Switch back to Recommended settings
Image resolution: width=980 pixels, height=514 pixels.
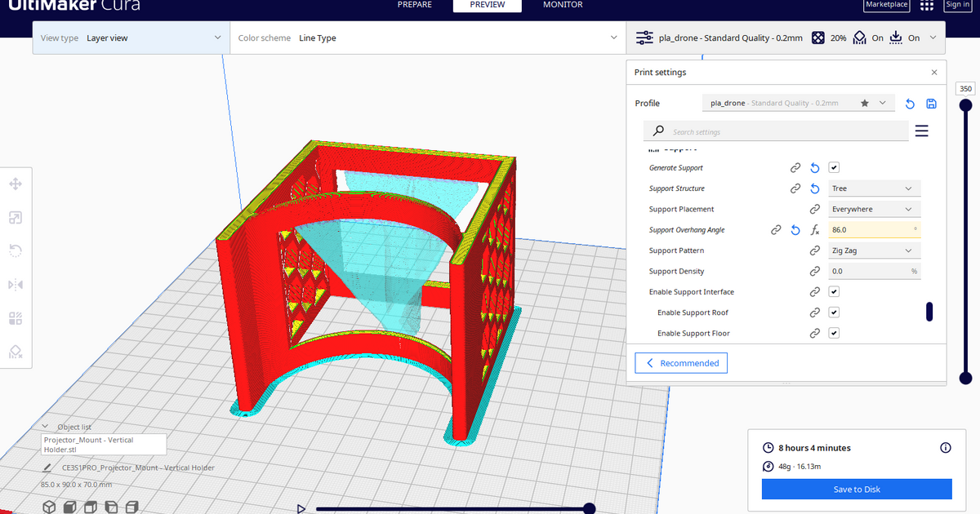[x=681, y=362]
